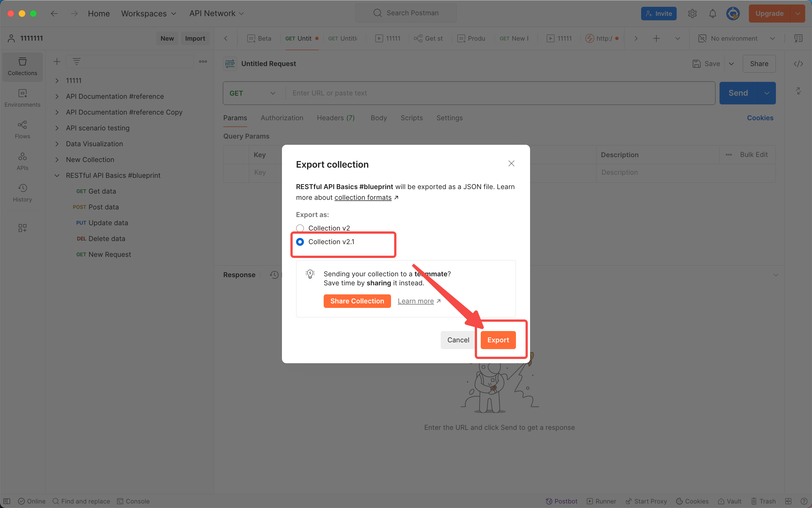Image resolution: width=812 pixels, height=508 pixels.
Task: Open a new tab with plus icon
Action: (656, 38)
